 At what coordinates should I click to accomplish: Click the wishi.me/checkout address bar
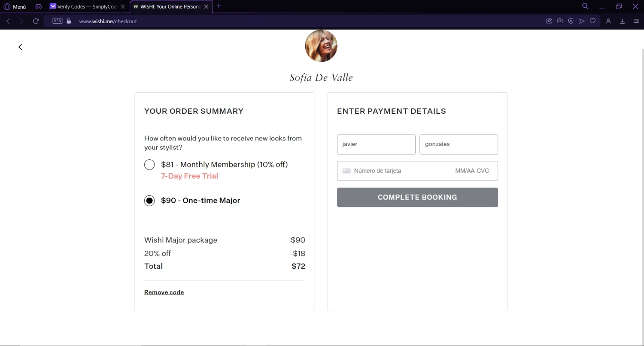[x=108, y=21]
